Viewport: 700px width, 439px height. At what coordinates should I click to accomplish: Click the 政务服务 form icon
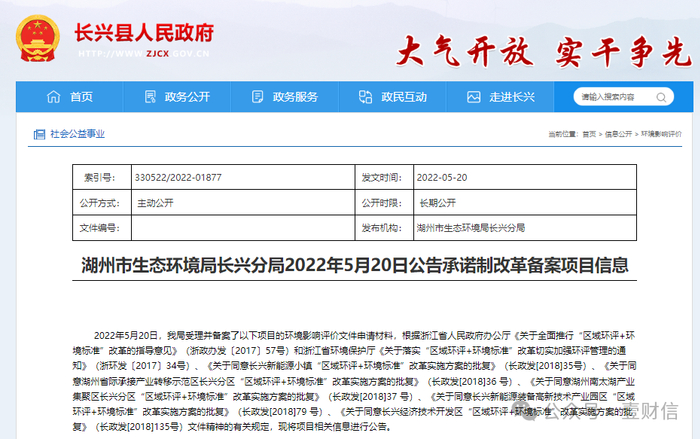coord(258,96)
